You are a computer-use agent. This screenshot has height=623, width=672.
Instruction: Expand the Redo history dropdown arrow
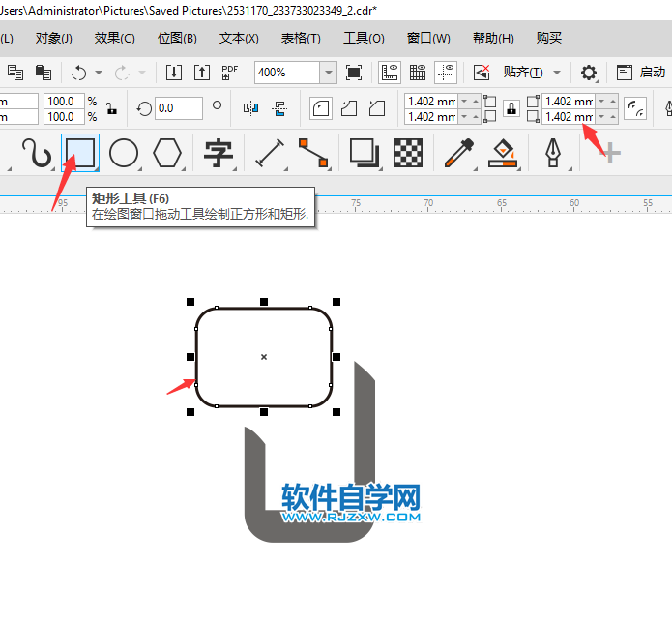(x=142, y=73)
